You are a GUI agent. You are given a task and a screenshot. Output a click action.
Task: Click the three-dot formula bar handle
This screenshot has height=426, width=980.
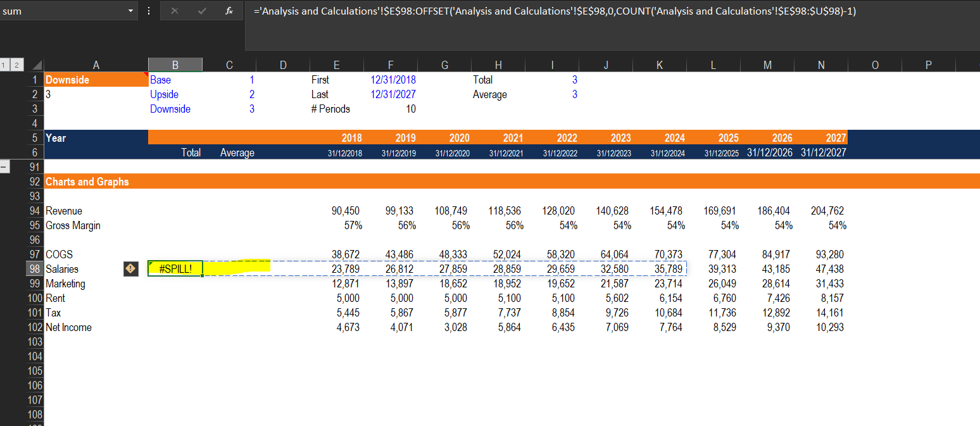(149, 11)
